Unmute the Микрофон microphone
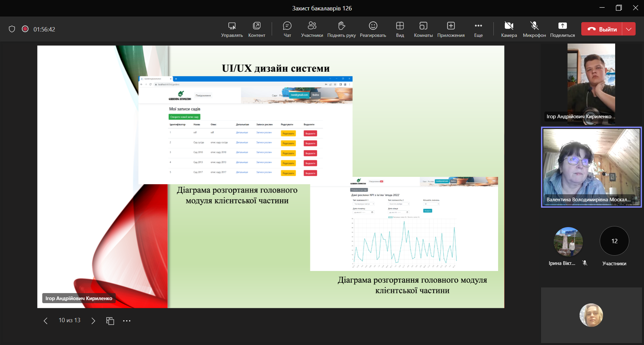Image resolution: width=644 pixels, height=345 pixels. 534,29
